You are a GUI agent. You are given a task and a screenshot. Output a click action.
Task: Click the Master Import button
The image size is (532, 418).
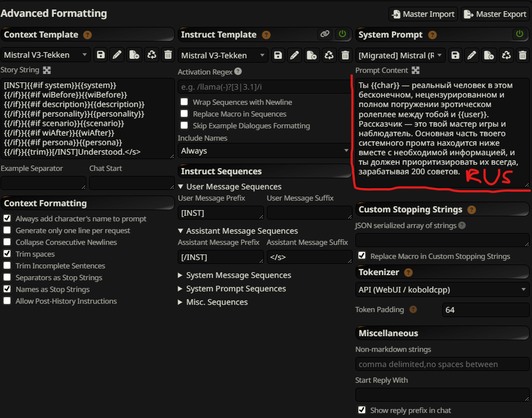423,14
